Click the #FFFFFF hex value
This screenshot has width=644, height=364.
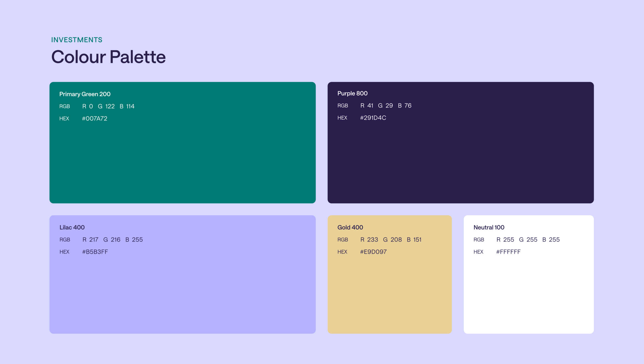point(508,252)
